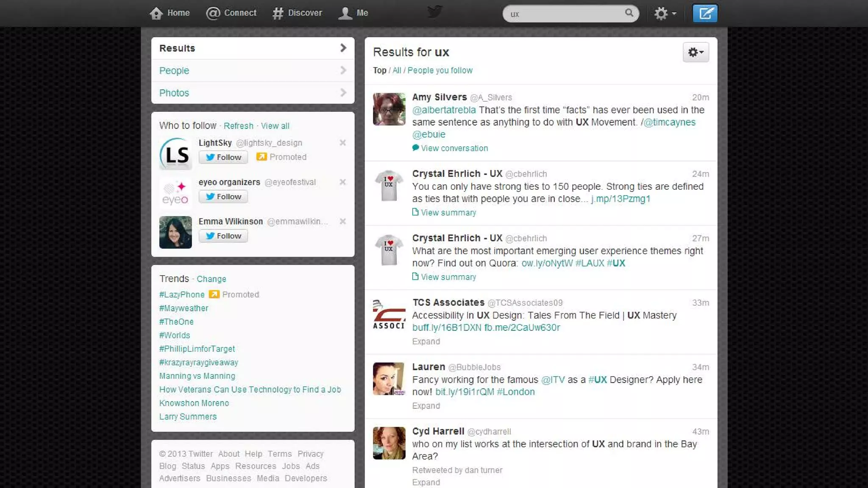Open search results options gear dropdown
Screen dimensions: 868x488
pos(696,52)
